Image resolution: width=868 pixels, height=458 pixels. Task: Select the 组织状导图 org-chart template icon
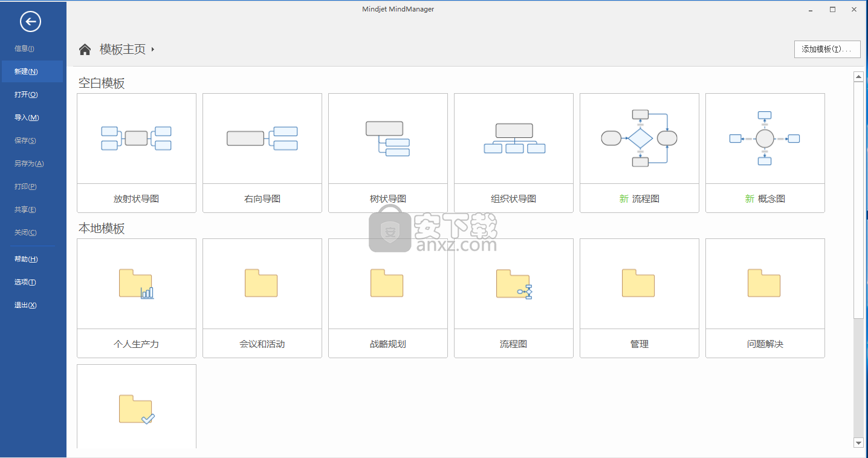[514, 139]
